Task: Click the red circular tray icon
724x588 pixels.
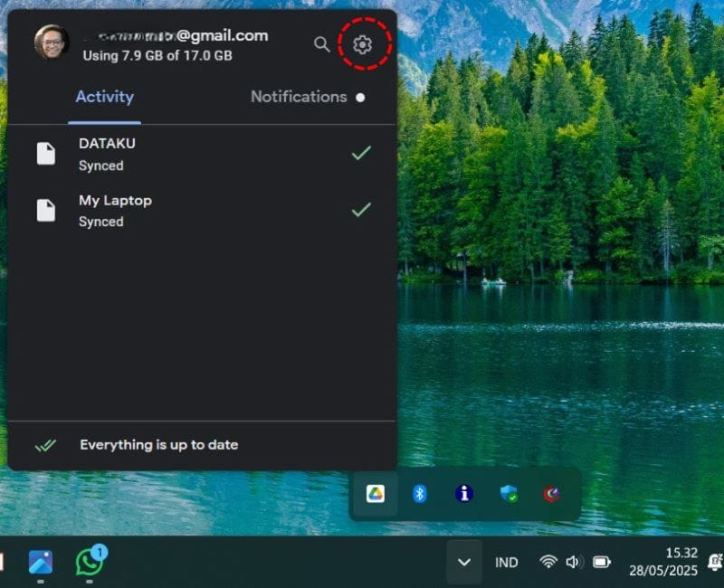Action: pyautogui.click(x=551, y=494)
